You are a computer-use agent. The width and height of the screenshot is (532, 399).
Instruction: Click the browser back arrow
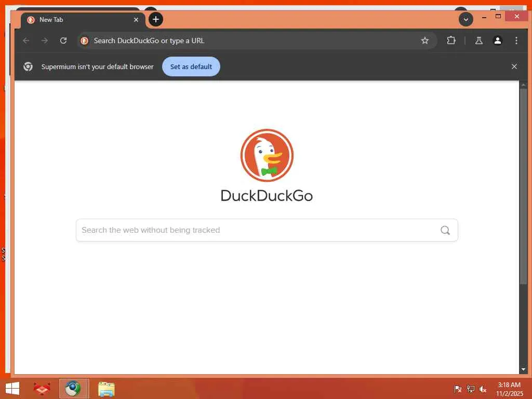coord(26,41)
